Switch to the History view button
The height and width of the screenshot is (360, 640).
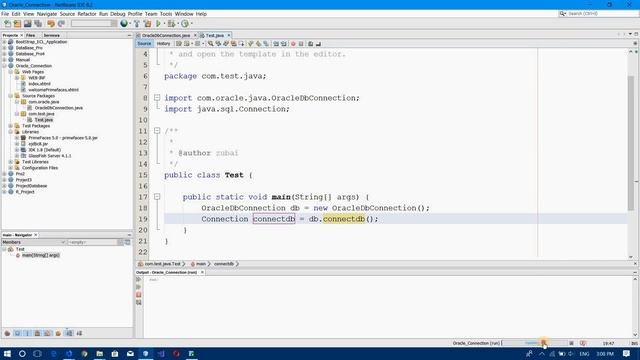tap(164, 44)
